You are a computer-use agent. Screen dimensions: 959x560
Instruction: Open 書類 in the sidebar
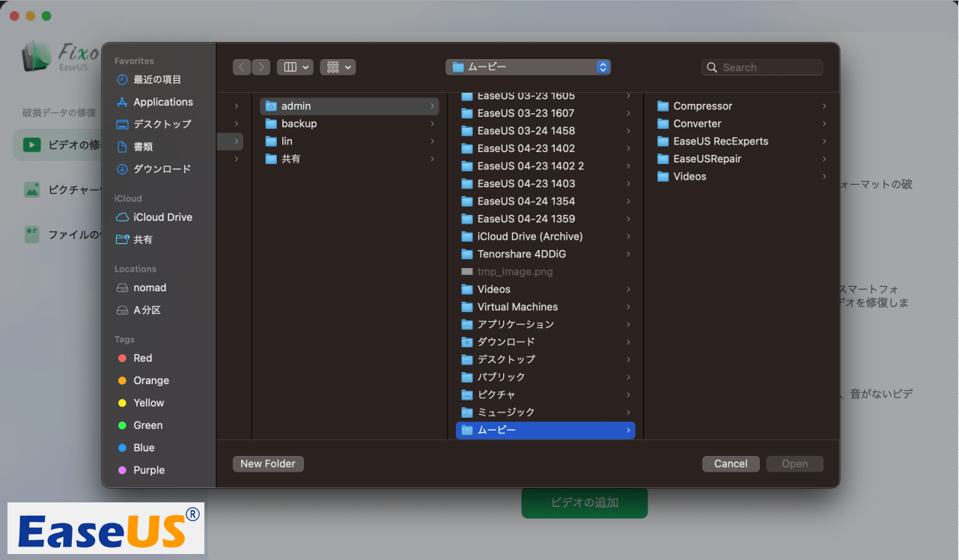[x=135, y=147]
